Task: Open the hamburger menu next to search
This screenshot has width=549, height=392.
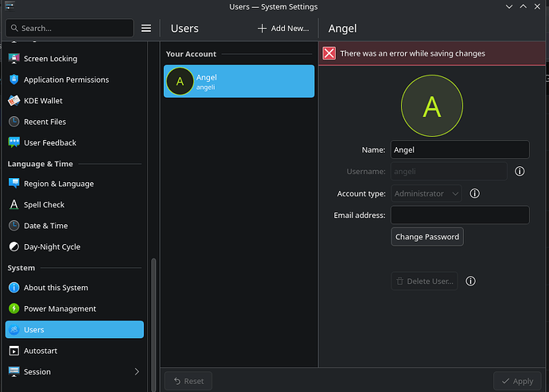Action: click(x=146, y=28)
